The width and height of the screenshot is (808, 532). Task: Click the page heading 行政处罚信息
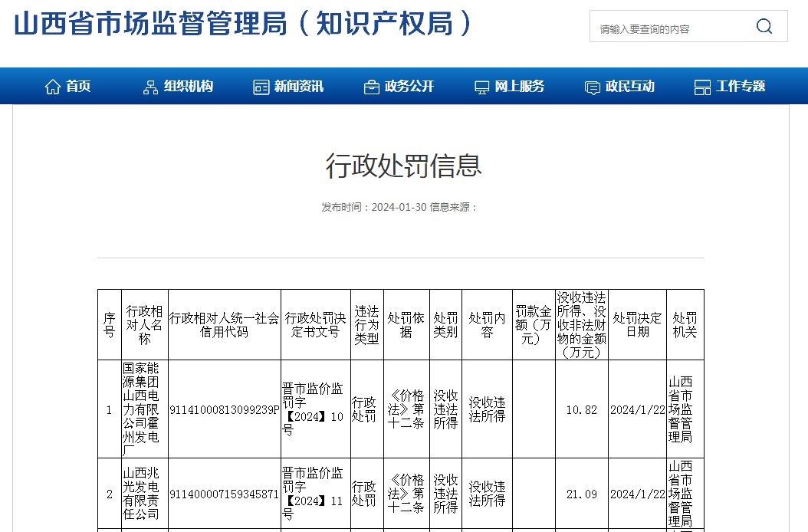tap(403, 166)
